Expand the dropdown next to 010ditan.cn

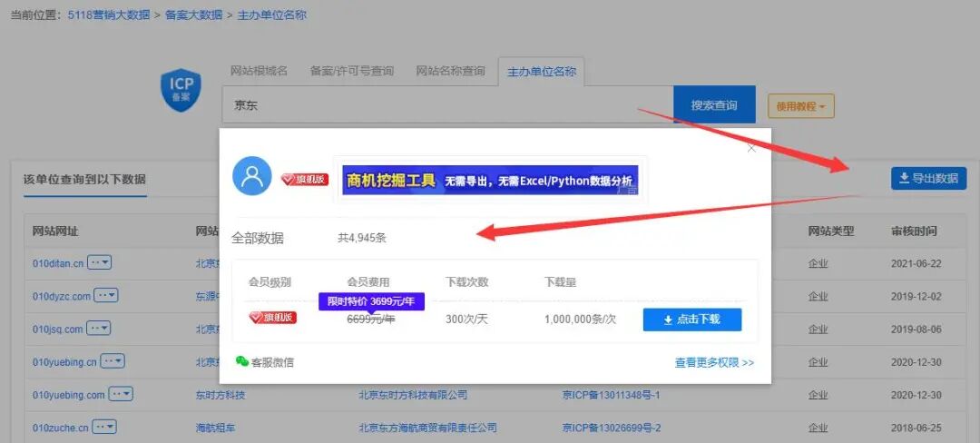point(100,263)
